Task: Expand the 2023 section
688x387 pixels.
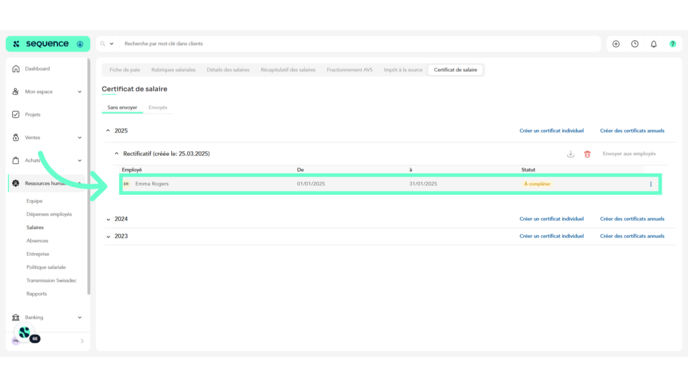Action: pos(108,236)
